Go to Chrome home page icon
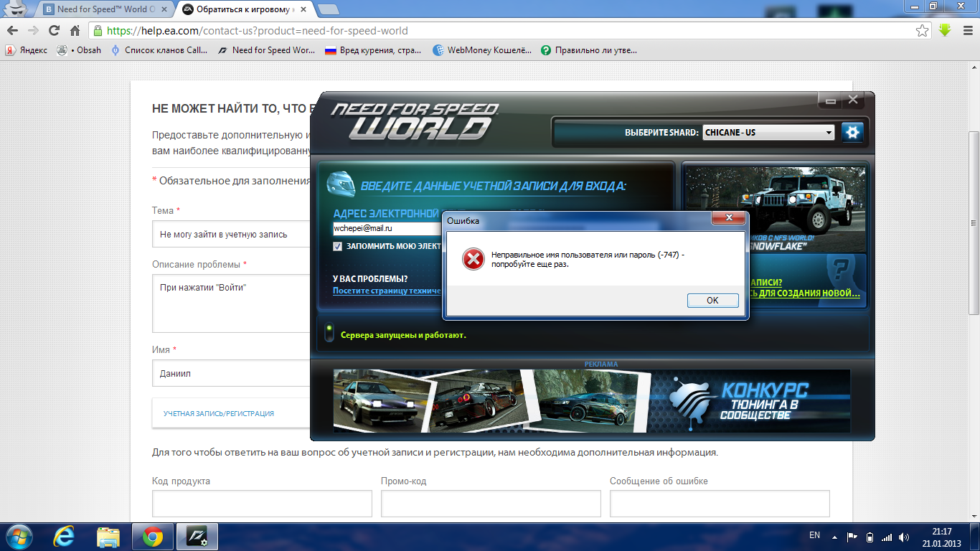 point(75,31)
